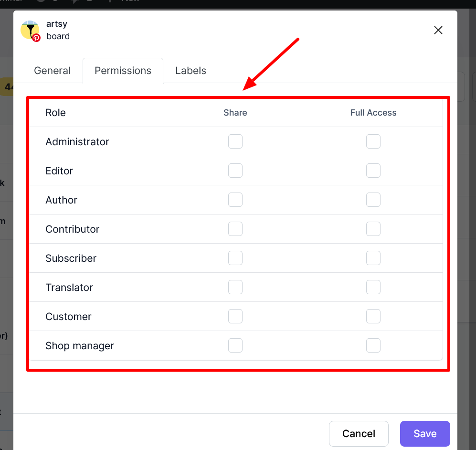Check Share for Editor role

coord(235,171)
